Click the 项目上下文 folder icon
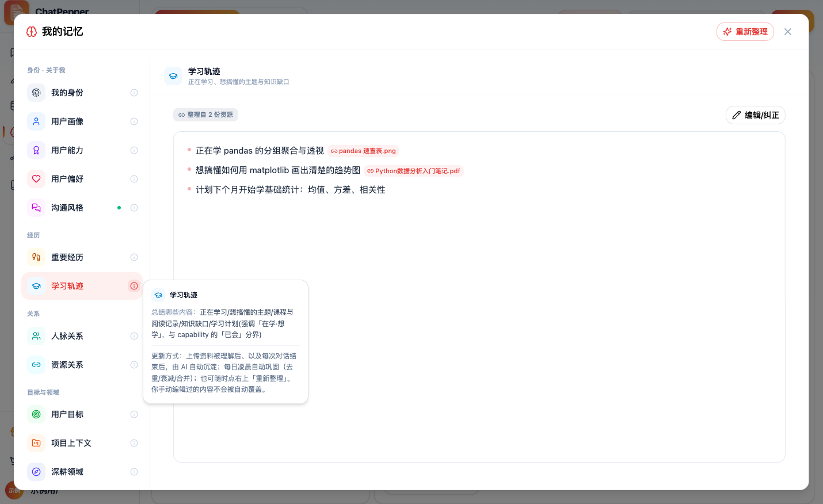This screenshot has height=504, width=823. tap(36, 443)
